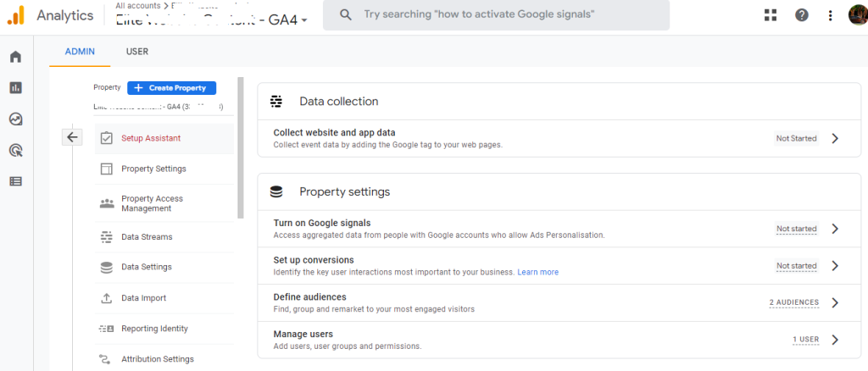
Task: Click the Data Import upload icon
Action: [x=106, y=298]
